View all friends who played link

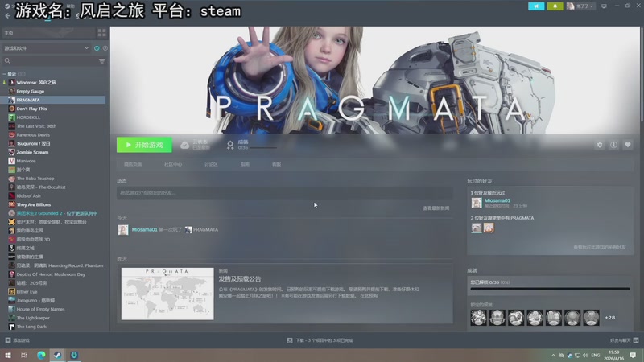[599, 247]
